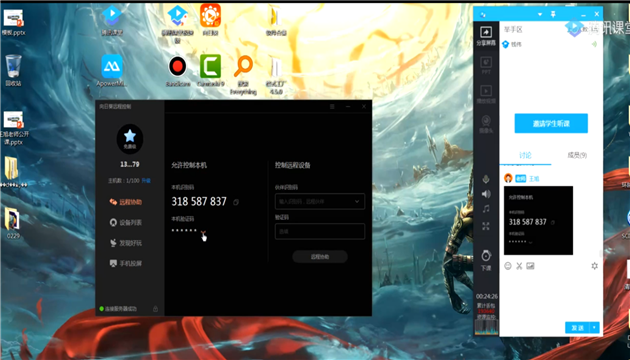Open the Bandicam desktop icon
Viewport: 630px width, 360px height.
[178, 71]
